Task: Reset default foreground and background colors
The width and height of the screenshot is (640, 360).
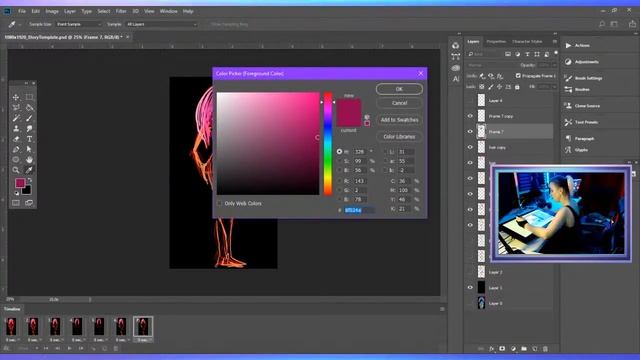Action: 17,193
